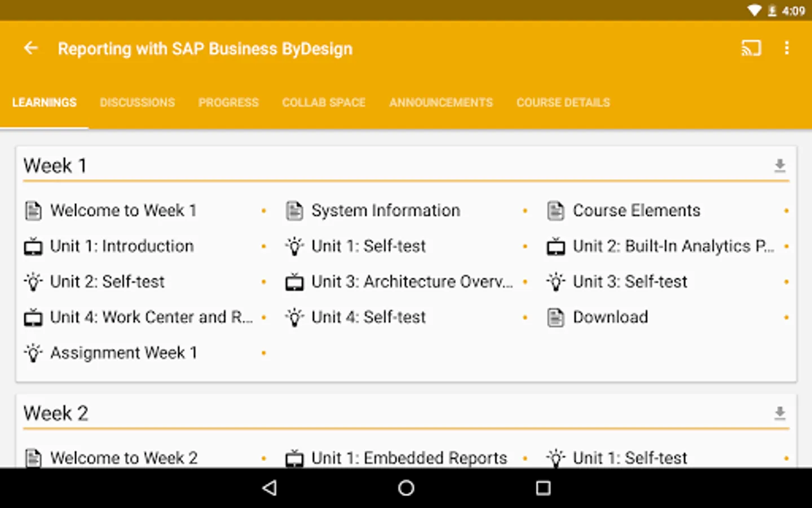Start Unit 4: Self-test

[x=368, y=317]
